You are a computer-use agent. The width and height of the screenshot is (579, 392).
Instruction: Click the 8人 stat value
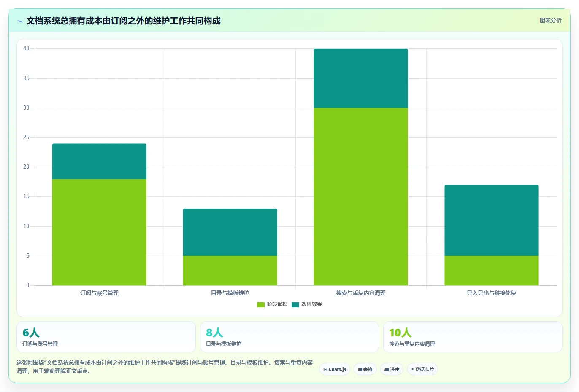[214, 333]
